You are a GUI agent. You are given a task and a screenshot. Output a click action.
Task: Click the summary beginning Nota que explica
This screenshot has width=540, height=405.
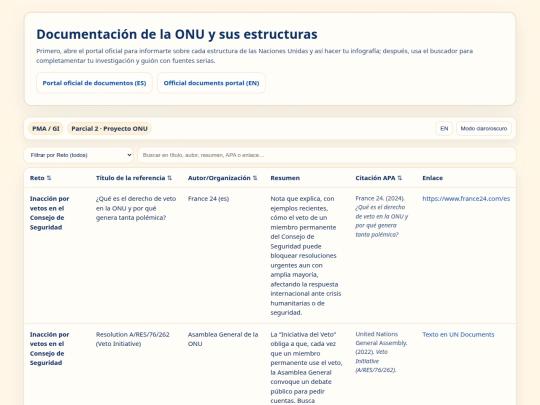point(306,256)
